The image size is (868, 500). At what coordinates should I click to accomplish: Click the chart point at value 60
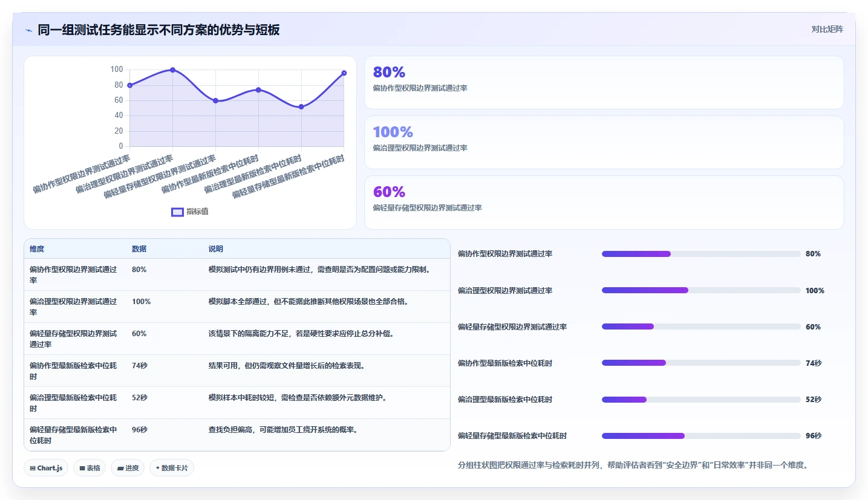215,100
